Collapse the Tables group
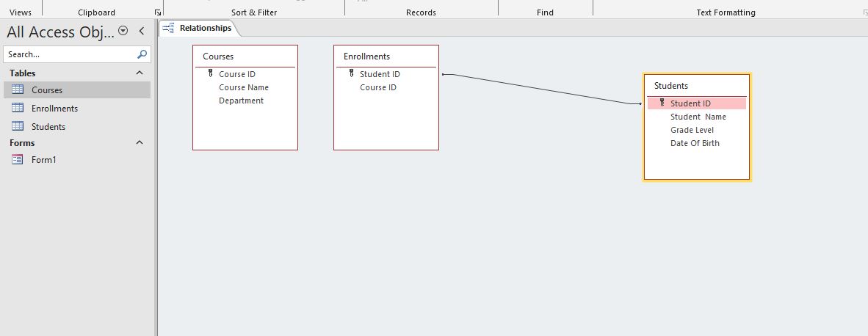Image resolution: width=868 pixels, height=336 pixels. (140, 73)
